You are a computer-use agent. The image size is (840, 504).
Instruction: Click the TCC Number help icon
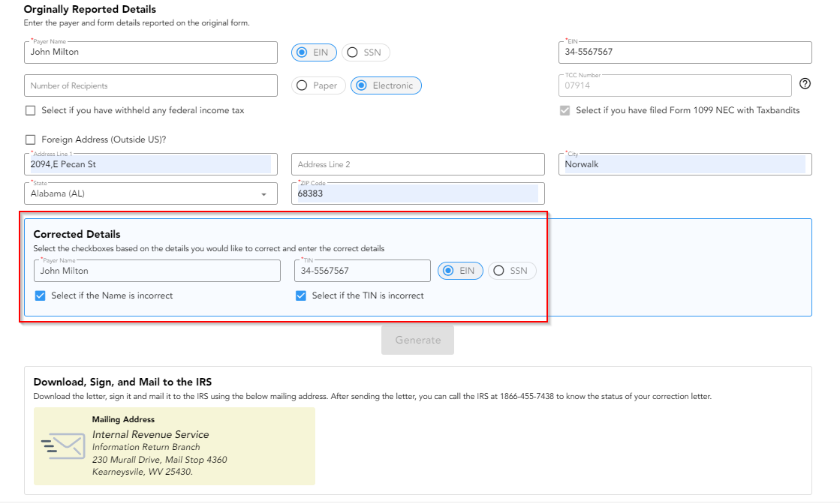coord(804,84)
